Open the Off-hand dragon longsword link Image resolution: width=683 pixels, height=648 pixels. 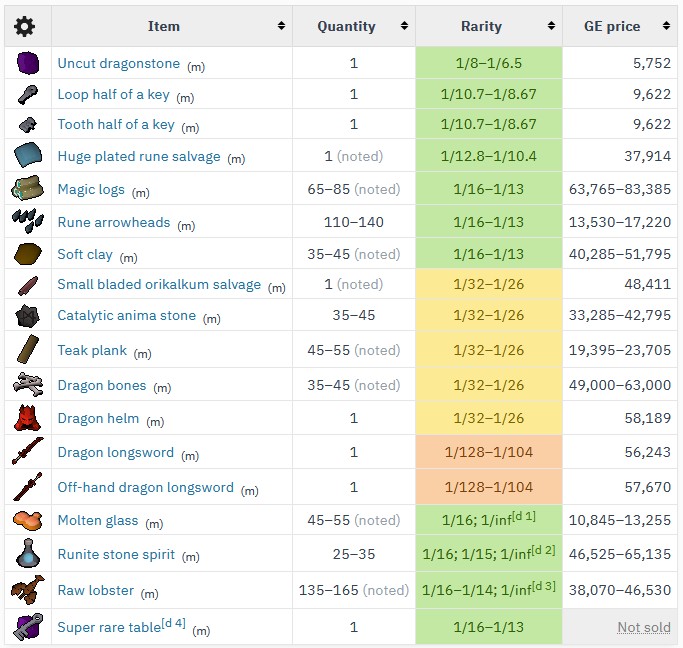[145, 487]
